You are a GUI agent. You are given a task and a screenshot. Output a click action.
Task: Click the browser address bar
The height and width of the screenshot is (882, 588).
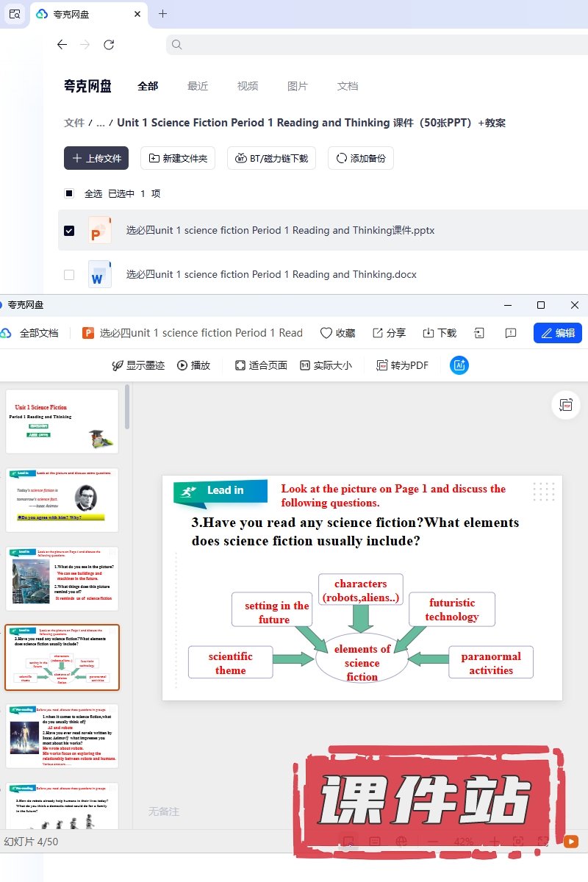[367, 45]
